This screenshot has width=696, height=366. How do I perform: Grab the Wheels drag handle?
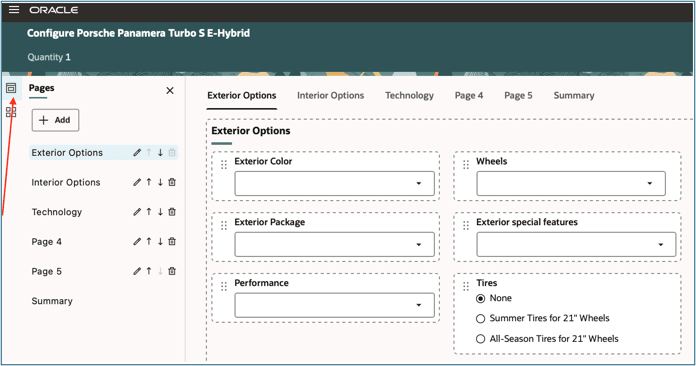pyautogui.click(x=466, y=165)
